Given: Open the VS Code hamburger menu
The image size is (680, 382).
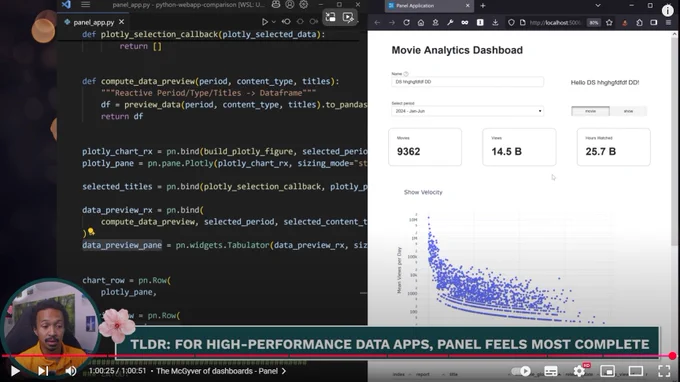Looking at the screenshot, I should pyautogui.click(x=85, y=4).
